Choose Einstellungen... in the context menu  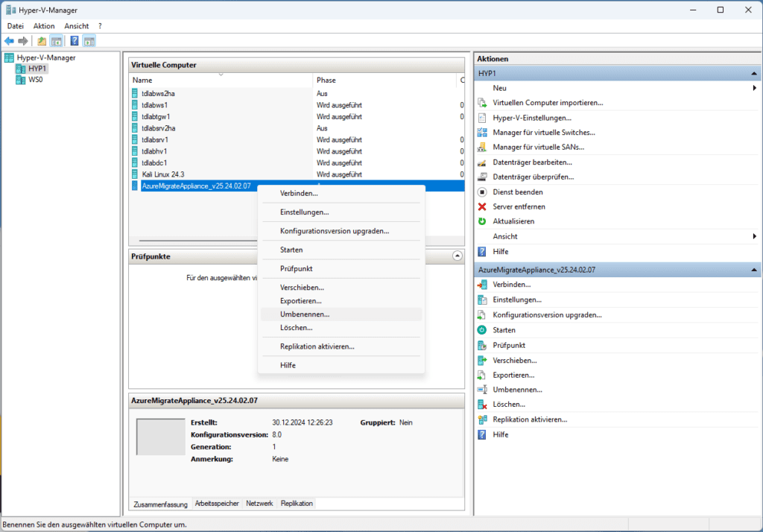(341, 212)
